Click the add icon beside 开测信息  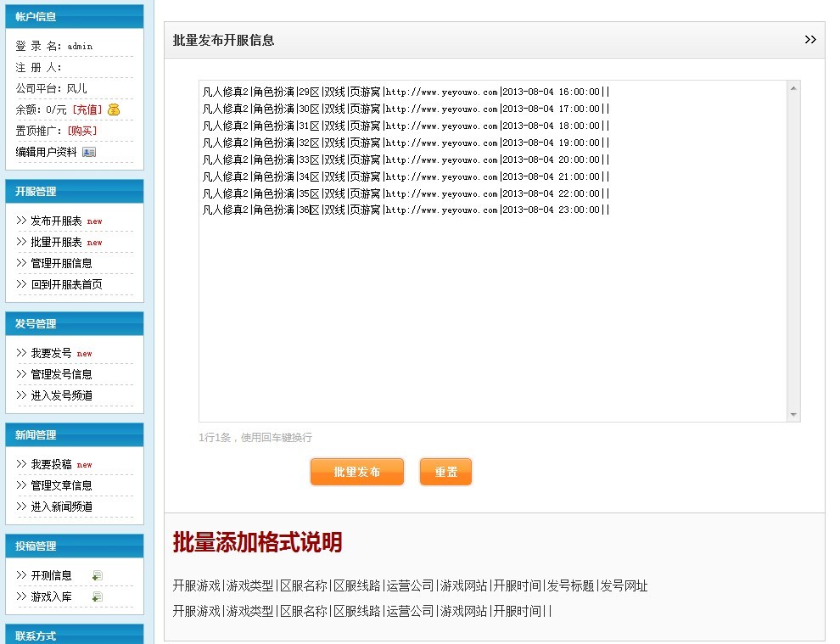pos(98,575)
